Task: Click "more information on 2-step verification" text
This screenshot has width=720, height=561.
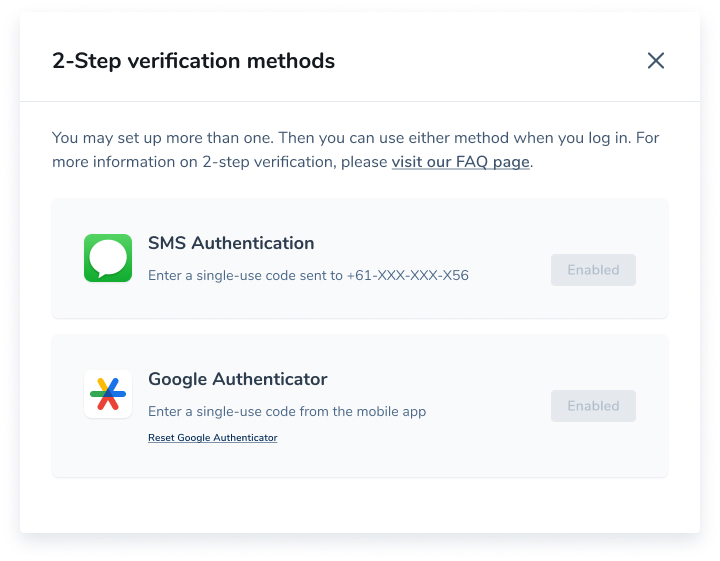Action: point(194,162)
